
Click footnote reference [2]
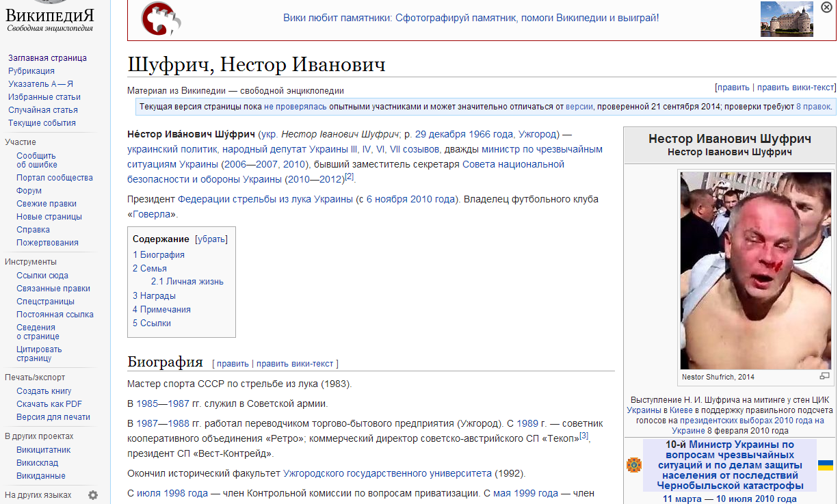[349, 176]
